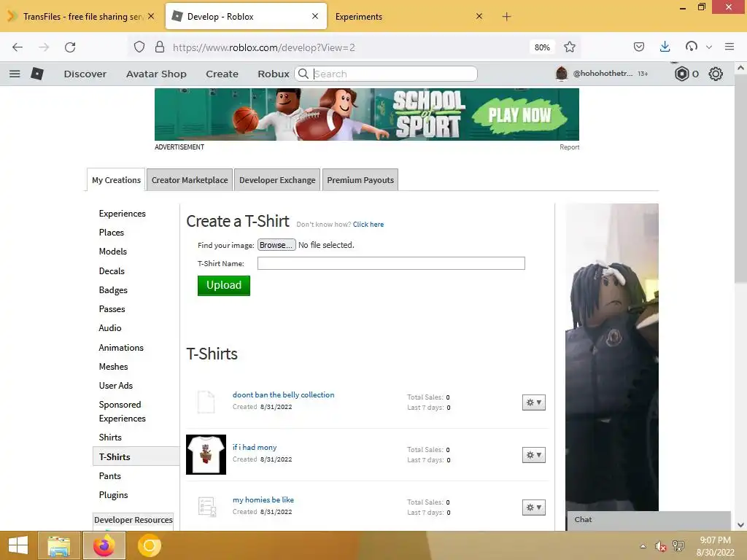The height and width of the screenshot is (560, 747).
Task: Reload the page with refresh icon
Action: click(70, 47)
